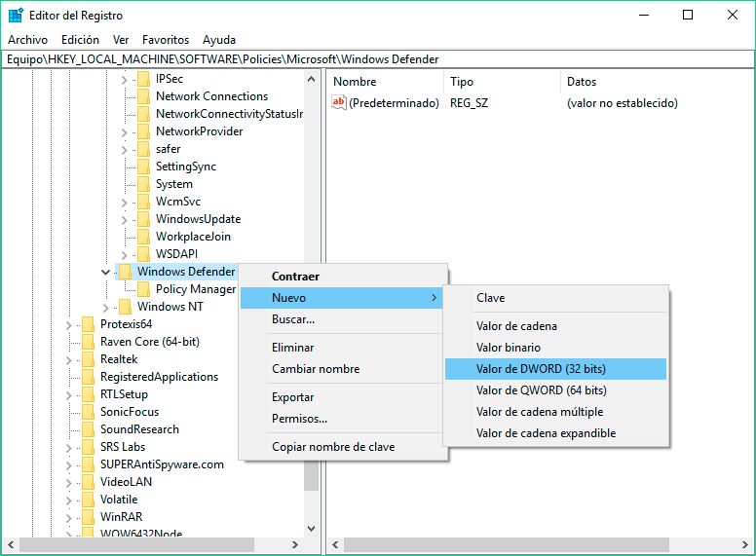Viewport: 756px width, 556px height.
Task: Click the SettingSync folder icon
Action: click(x=143, y=167)
